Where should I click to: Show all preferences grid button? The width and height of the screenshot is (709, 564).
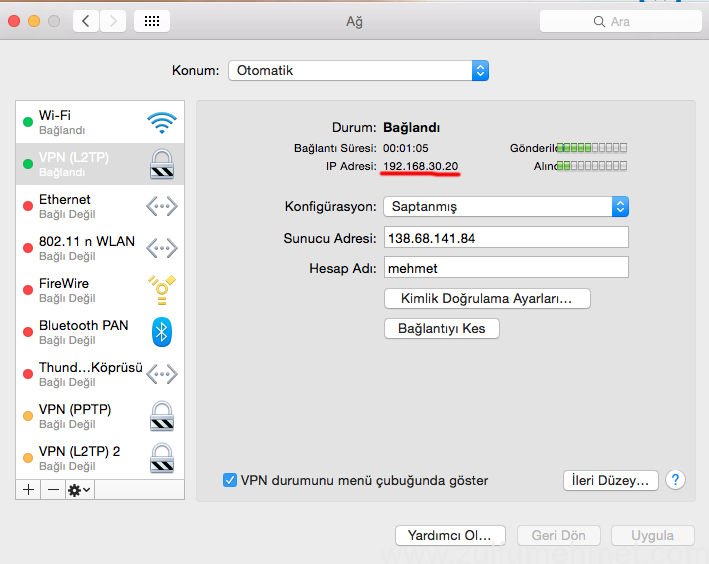151,21
